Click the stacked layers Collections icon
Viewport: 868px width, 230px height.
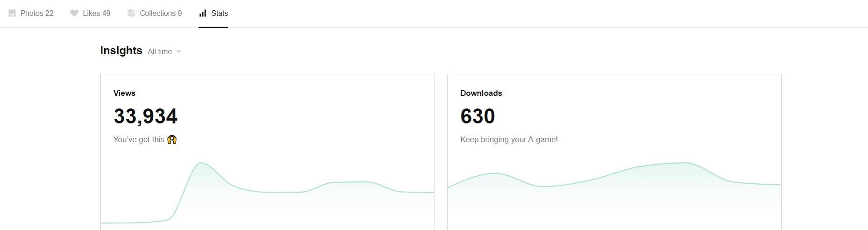click(x=131, y=13)
